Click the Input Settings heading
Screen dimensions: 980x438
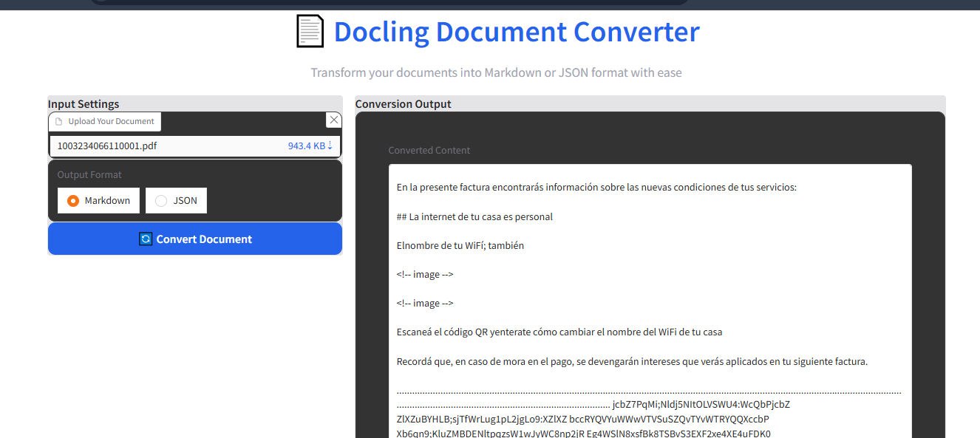84,104
